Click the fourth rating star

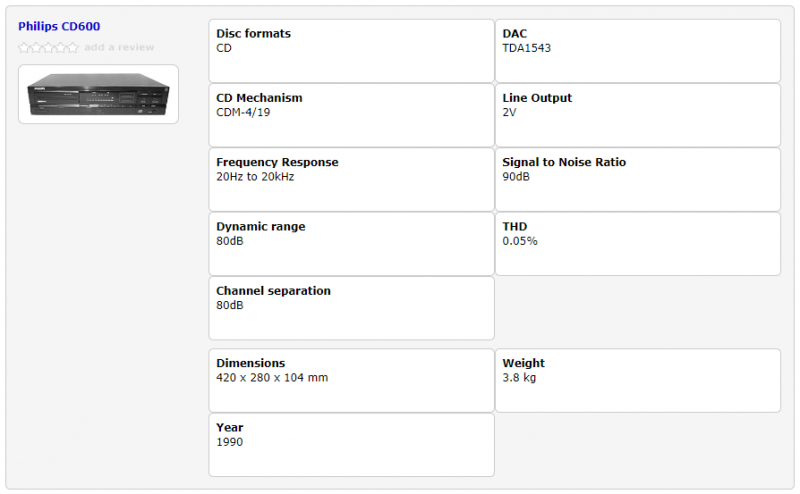tap(60, 47)
